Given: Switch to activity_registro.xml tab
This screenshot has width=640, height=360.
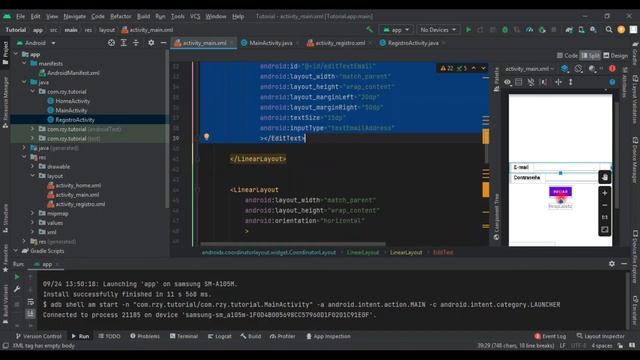Looking at the screenshot, I should 340,43.
